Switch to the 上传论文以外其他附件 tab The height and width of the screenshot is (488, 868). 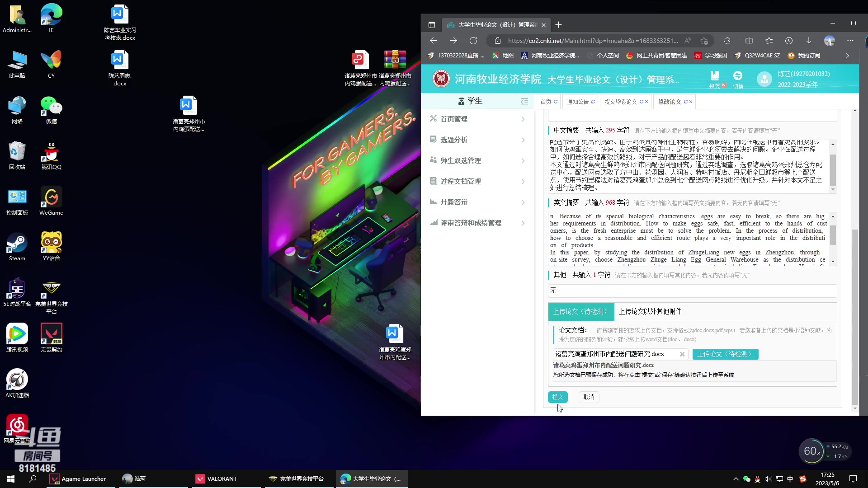650,311
